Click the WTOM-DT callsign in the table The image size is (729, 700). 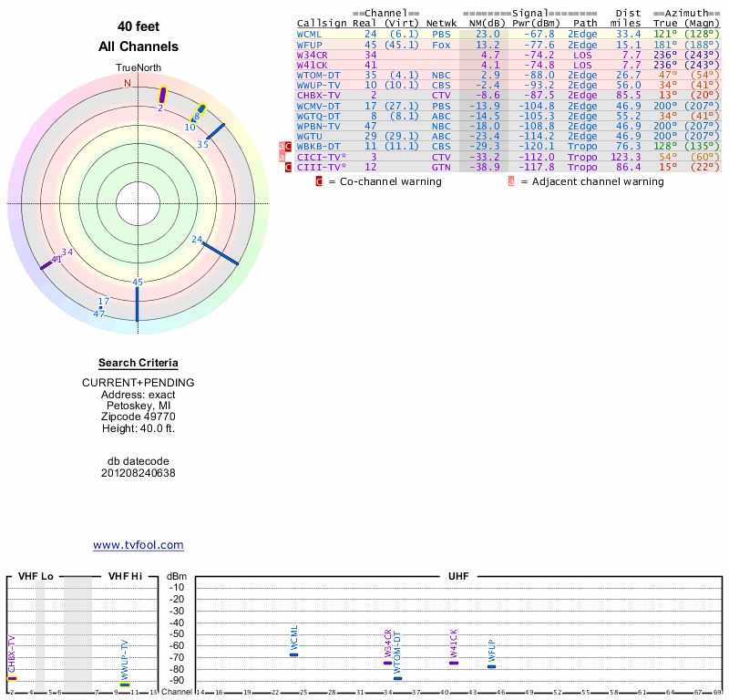(318, 76)
